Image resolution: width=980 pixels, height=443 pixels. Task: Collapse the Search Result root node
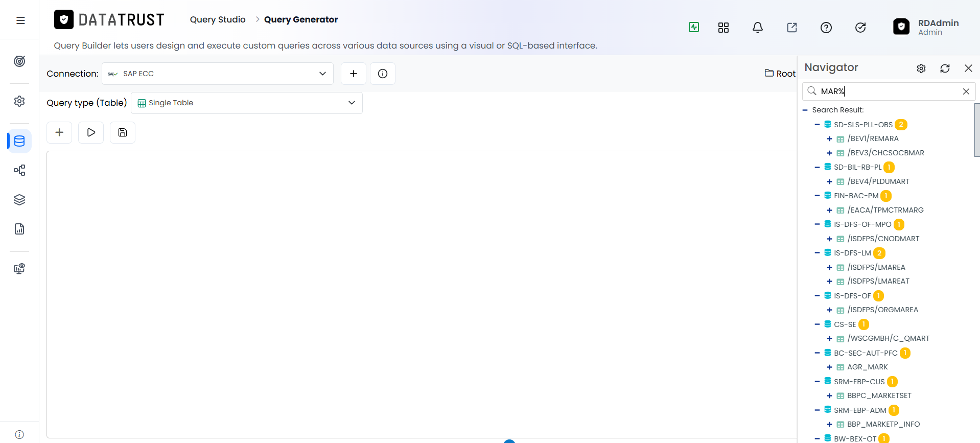click(x=805, y=110)
